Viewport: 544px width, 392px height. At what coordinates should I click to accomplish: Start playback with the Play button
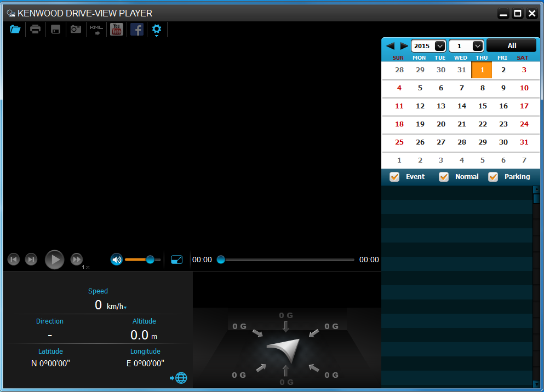coord(54,260)
